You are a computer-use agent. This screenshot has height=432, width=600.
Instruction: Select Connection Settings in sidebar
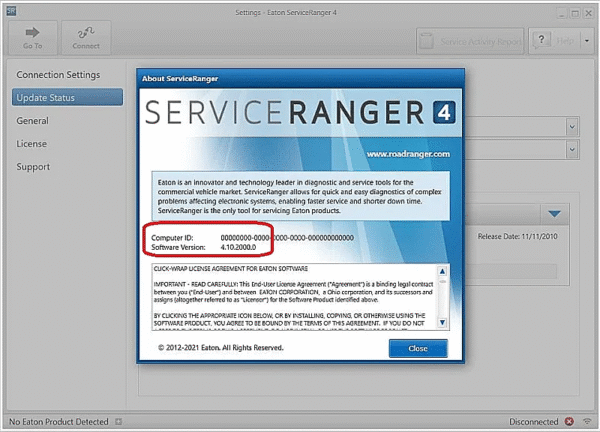pos(58,75)
